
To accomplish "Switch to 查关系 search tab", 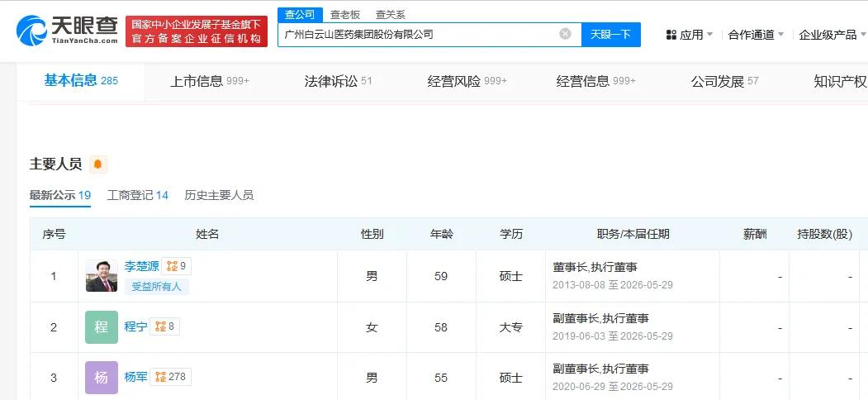I will click(x=391, y=15).
